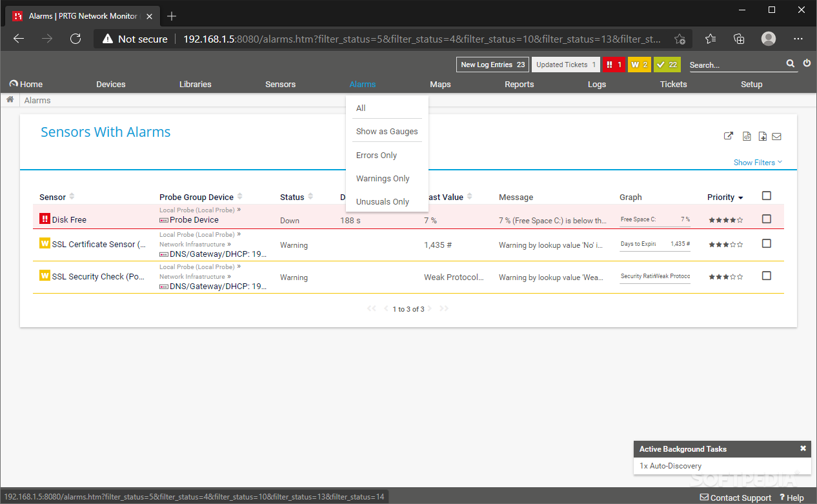This screenshot has width=817, height=504.
Task: Check the Disk Free row checkbox
Action: point(767,219)
